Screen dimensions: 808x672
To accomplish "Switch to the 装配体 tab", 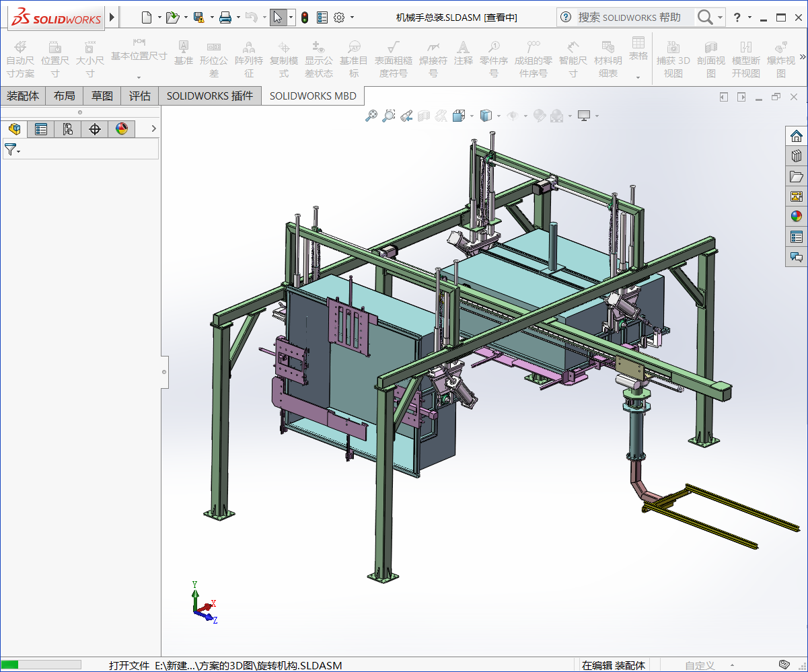I will (23, 96).
